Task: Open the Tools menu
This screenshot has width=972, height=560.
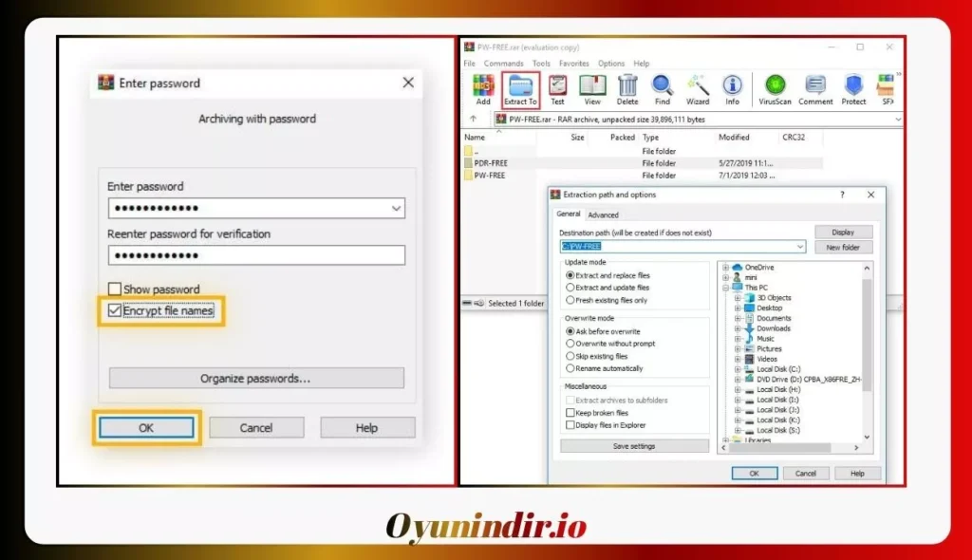Action: coord(541,64)
